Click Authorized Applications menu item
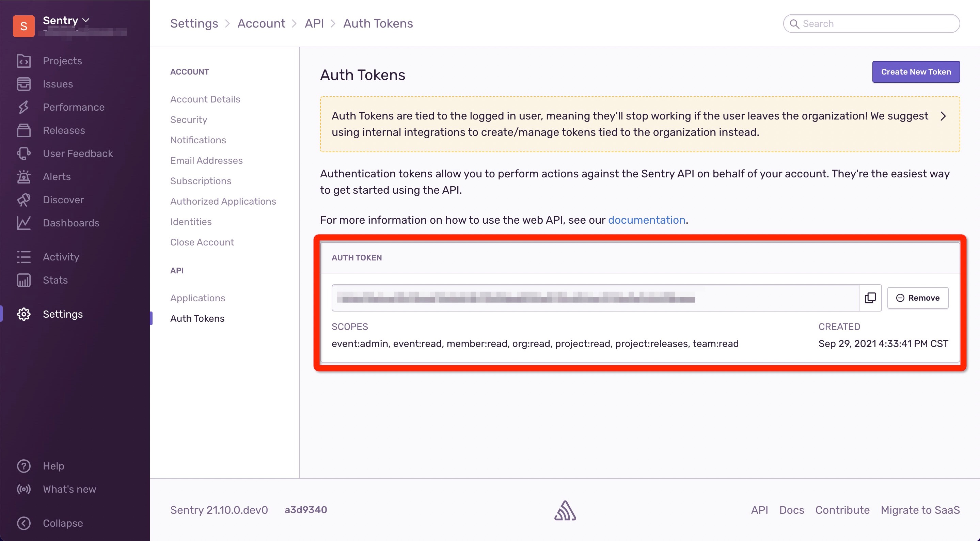980x541 pixels. tap(223, 201)
